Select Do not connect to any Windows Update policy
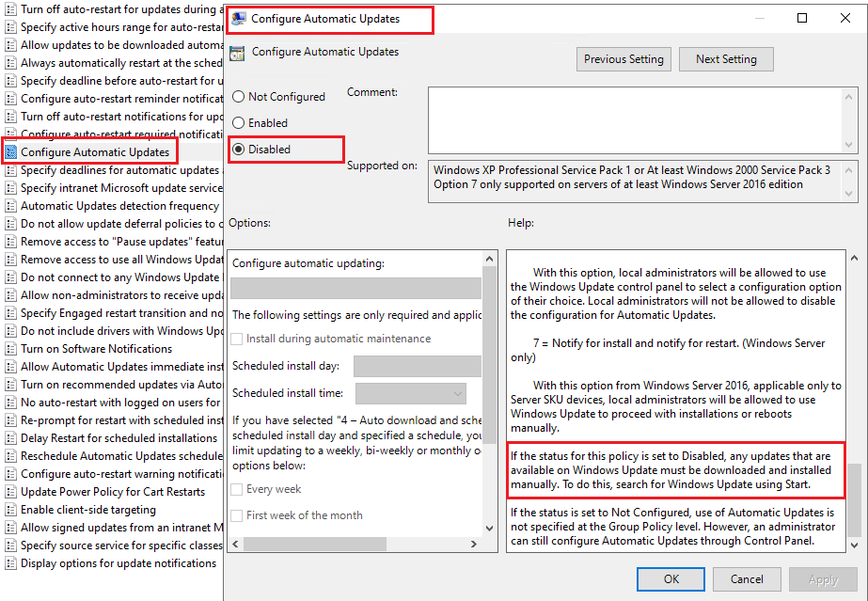868x601 pixels. click(x=121, y=277)
